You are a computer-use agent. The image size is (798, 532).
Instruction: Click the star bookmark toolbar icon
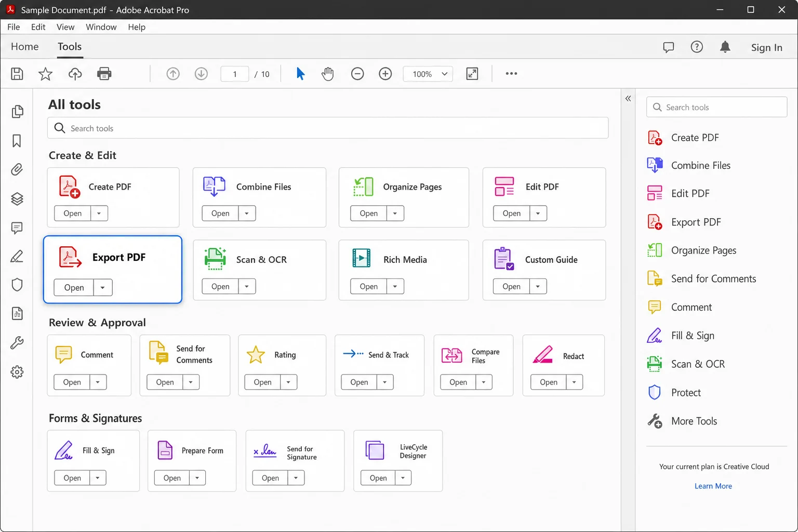tap(46, 74)
